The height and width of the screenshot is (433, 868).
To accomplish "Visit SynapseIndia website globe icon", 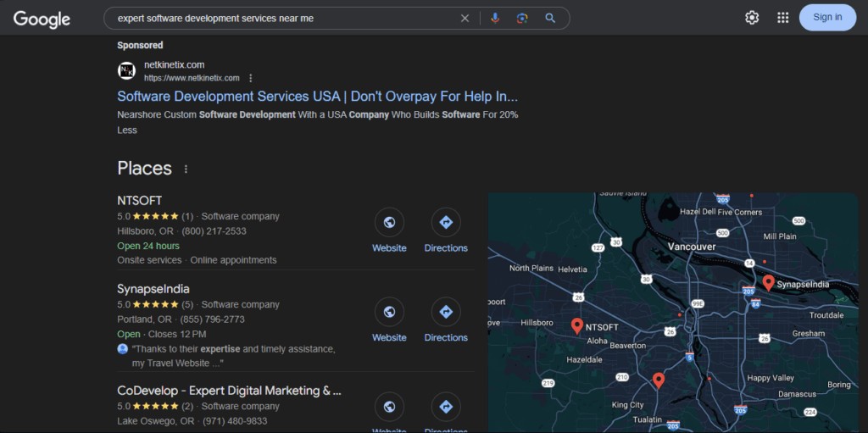I will point(389,312).
